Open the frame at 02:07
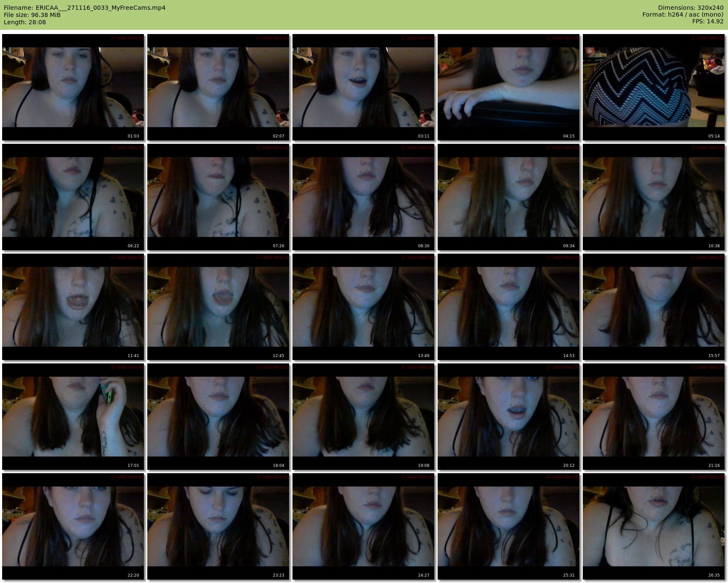728x583 pixels. 218,87
